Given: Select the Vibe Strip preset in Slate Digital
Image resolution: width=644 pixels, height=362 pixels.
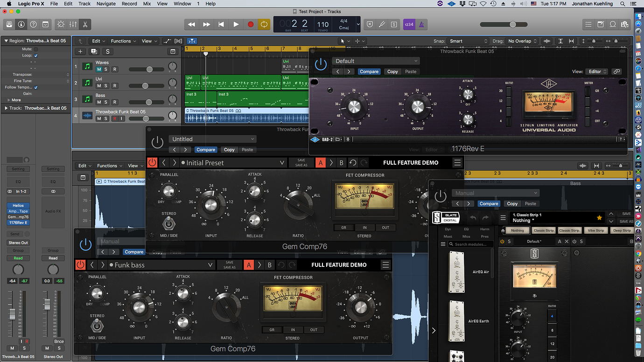Looking at the screenshot, I should click(x=595, y=230).
